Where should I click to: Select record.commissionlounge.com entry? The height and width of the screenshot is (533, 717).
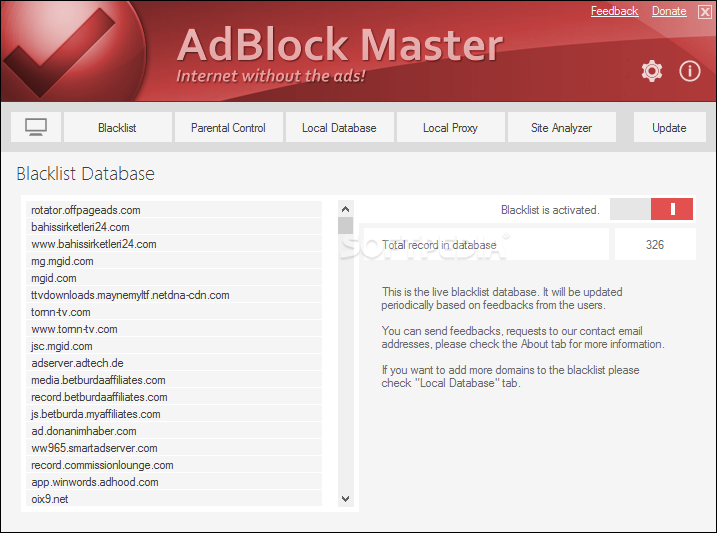[174, 465]
